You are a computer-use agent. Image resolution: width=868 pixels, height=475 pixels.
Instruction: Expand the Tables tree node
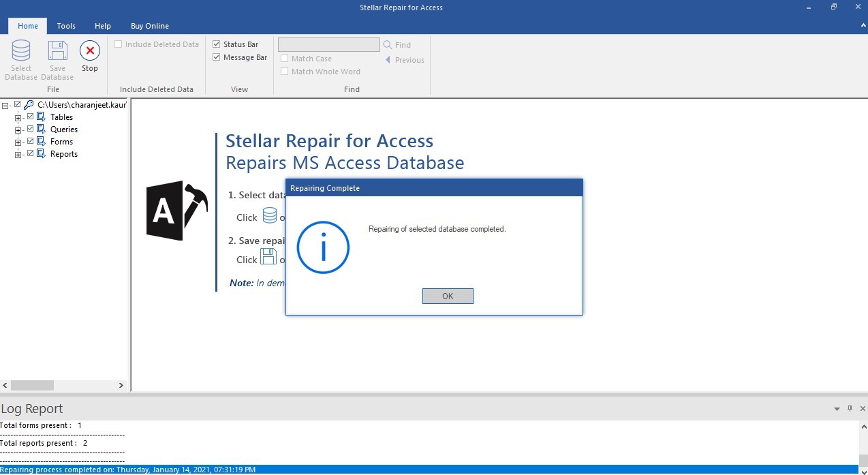17,117
